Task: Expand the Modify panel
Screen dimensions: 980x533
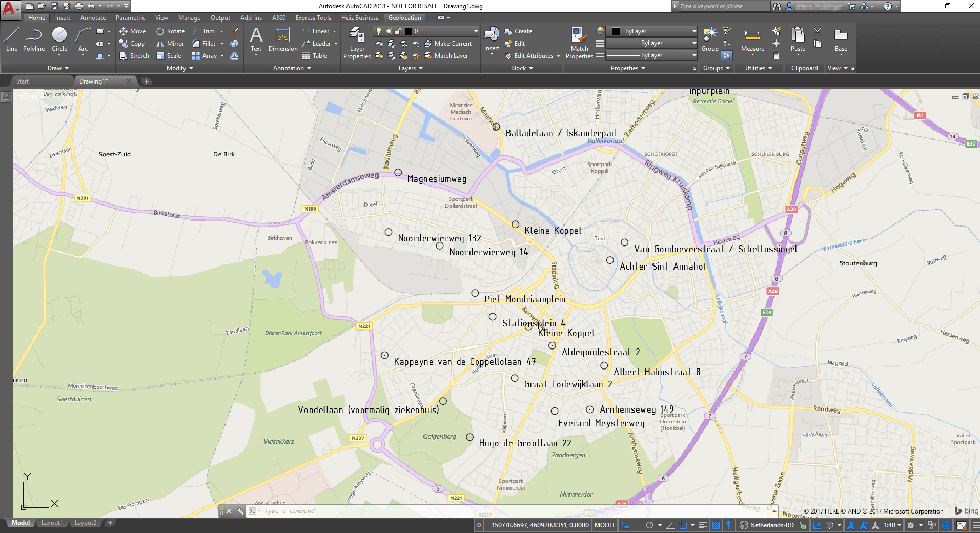Action: click(180, 68)
